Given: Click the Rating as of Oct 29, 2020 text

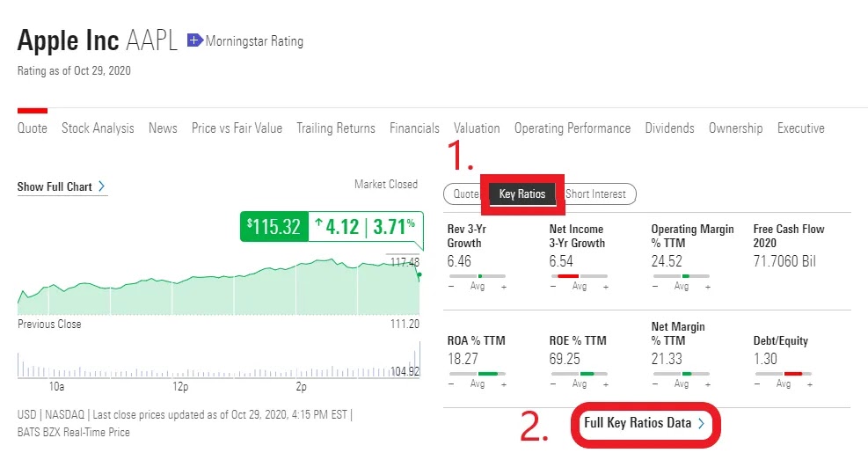Looking at the screenshot, I should 74,71.
